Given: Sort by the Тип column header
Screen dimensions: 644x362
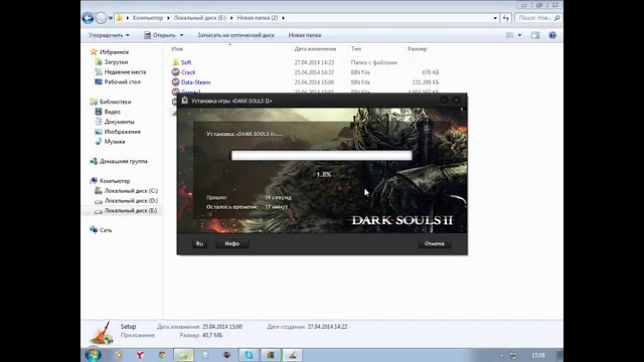Looking at the screenshot, I should [356, 49].
